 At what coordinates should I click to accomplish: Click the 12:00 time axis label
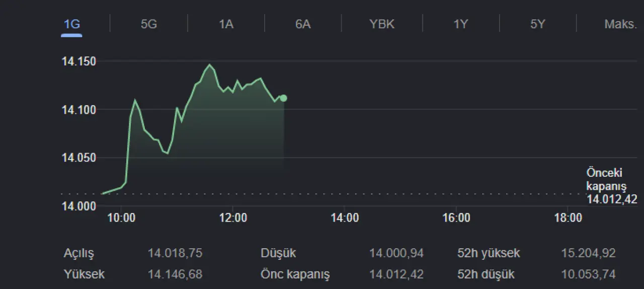click(233, 218)
